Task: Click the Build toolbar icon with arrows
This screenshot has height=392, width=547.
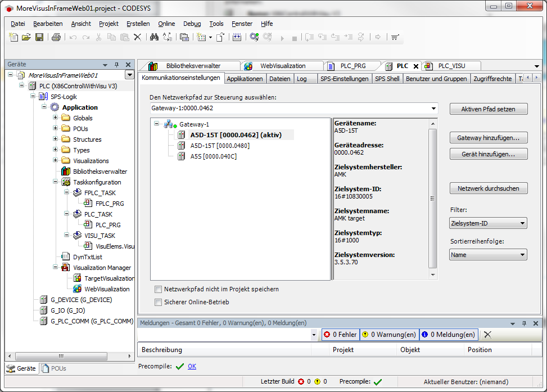Action: pos(237,37)
